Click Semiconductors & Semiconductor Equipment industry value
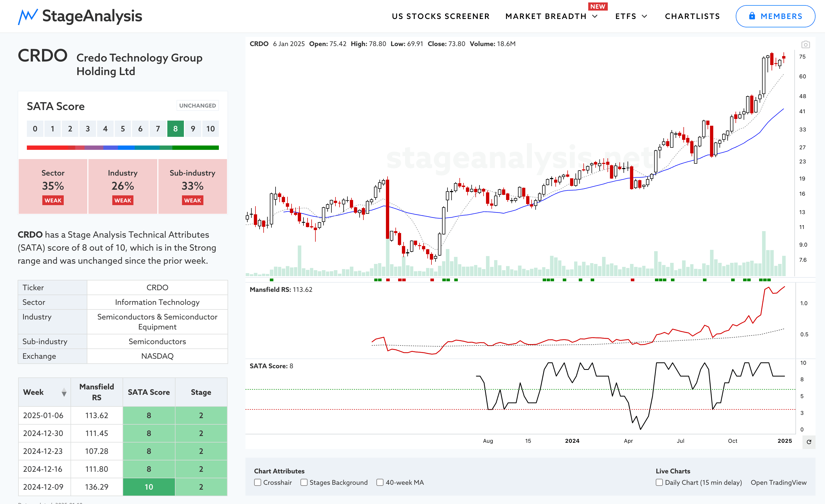 [x=157, y=322]
